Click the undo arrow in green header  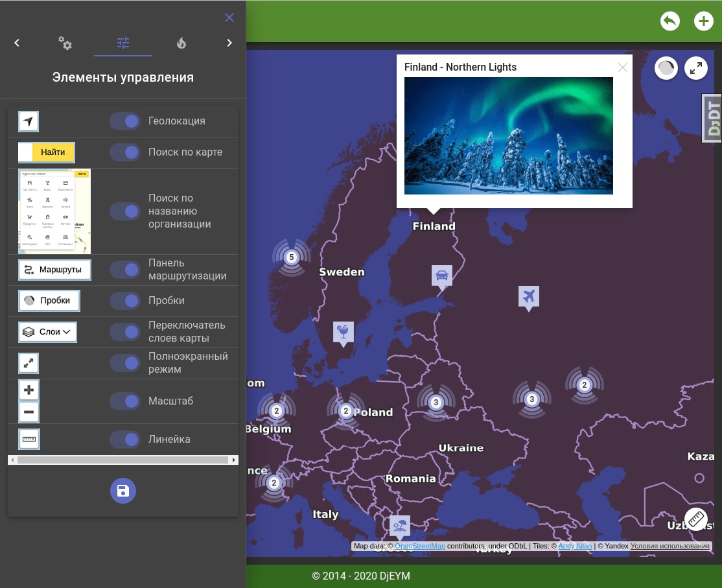[x=670, y=21]
